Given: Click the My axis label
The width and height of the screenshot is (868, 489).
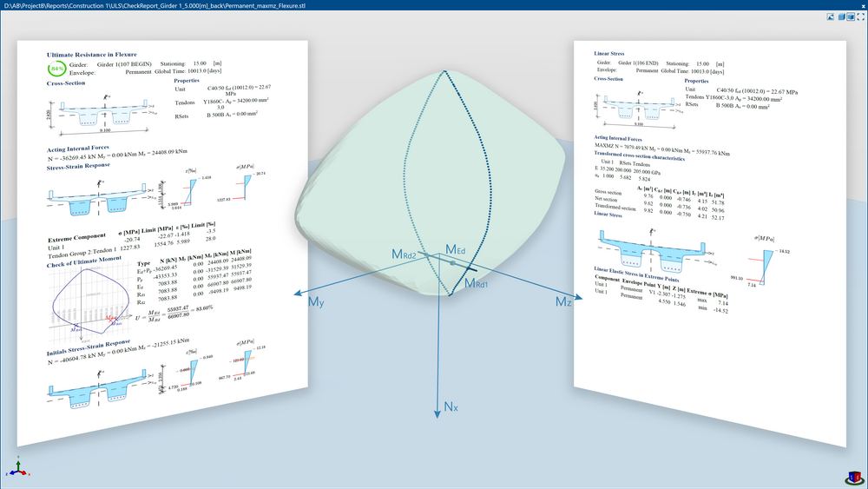Looking at the screenshot, I should coord(316,301).
